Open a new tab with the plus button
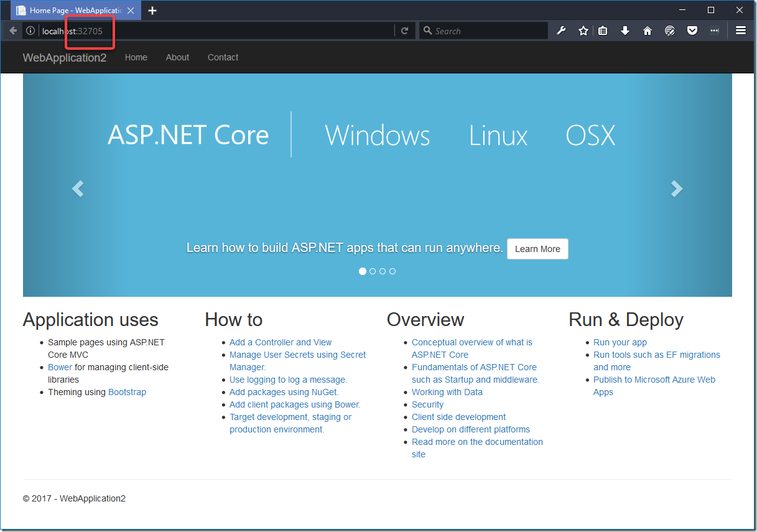Viewport: 757px width, 532px height. click(x=152, y=11)
